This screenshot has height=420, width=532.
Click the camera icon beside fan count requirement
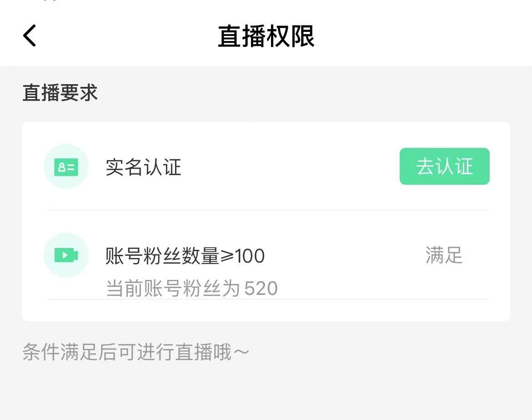66,255
